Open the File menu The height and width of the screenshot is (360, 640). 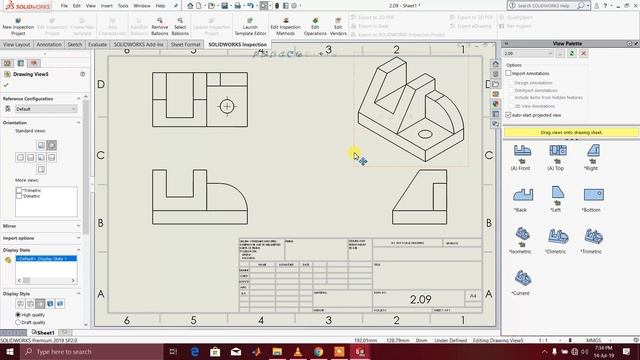coord(64,6)
